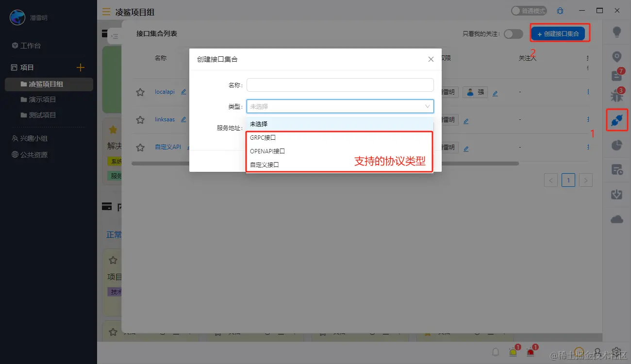The height and width of the screenshot is (364, 631).
Task: Star the linksaas interface collection
Action: point(140,119)
